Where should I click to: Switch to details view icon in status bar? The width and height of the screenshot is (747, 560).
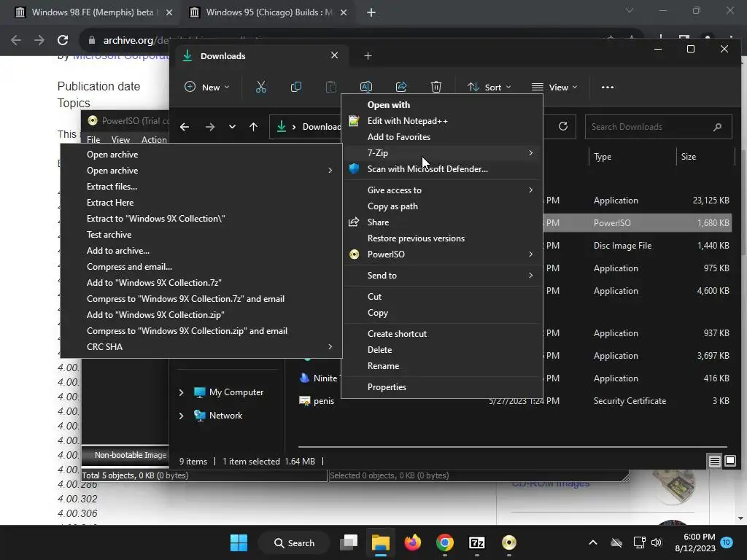click(x=715, y=461)
